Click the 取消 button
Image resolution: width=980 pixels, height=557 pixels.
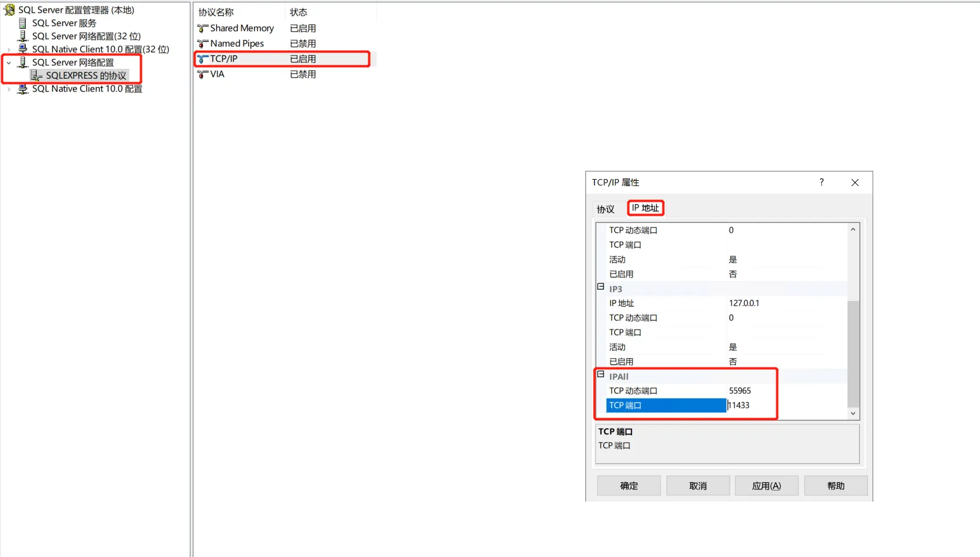[x=697, y=485]
